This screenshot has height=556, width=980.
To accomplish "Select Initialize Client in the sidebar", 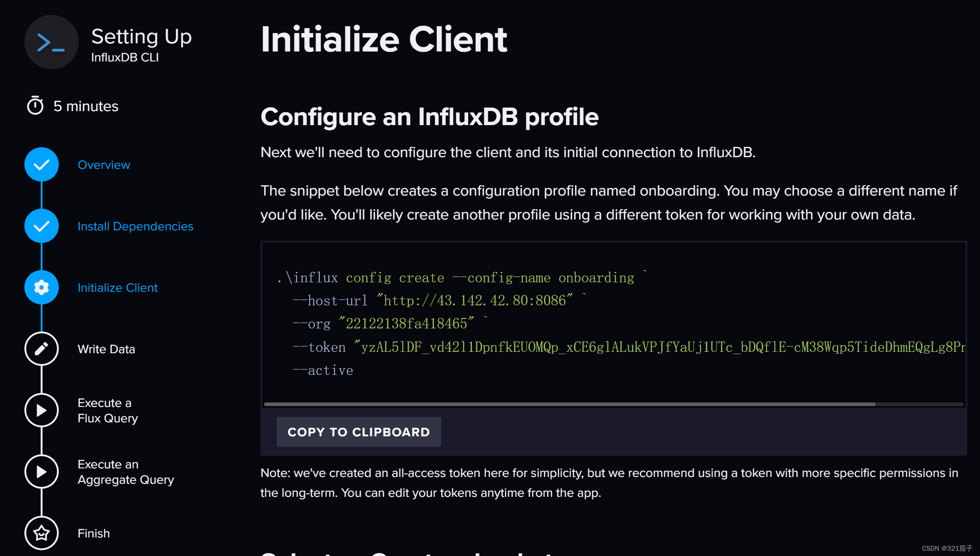I will [118, 287].
